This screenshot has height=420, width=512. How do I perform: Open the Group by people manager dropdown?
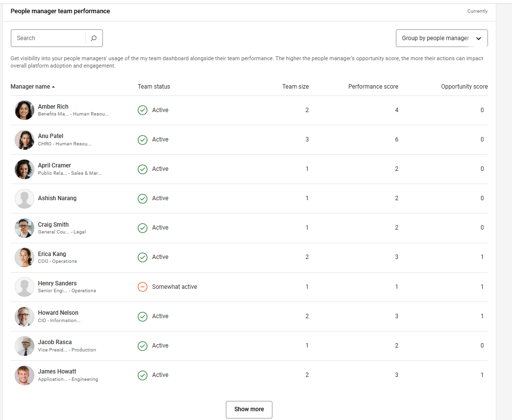(441, 38)
